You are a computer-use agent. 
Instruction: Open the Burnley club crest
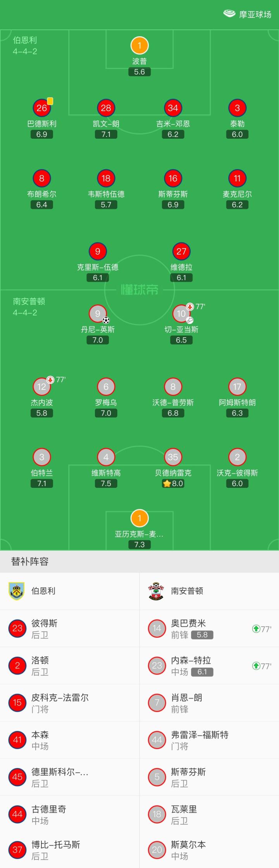click(16, 591)
